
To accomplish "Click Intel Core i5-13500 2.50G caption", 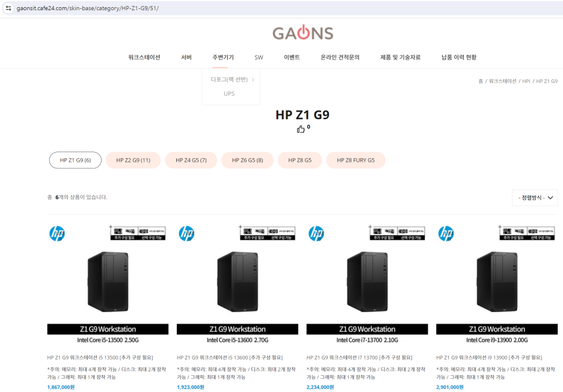I will click(108, 340).
